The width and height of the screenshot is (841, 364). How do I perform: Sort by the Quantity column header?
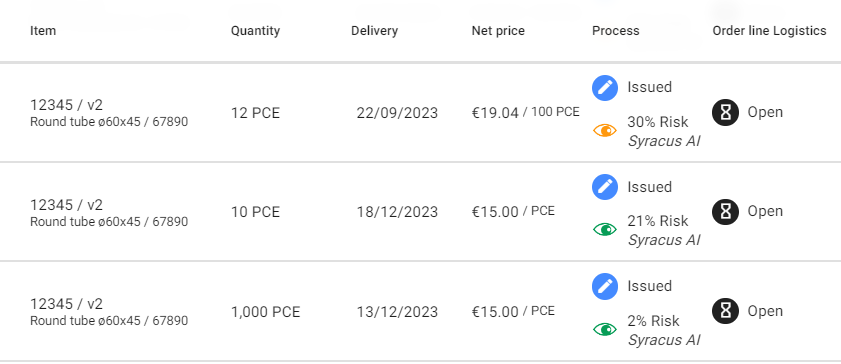255,31
